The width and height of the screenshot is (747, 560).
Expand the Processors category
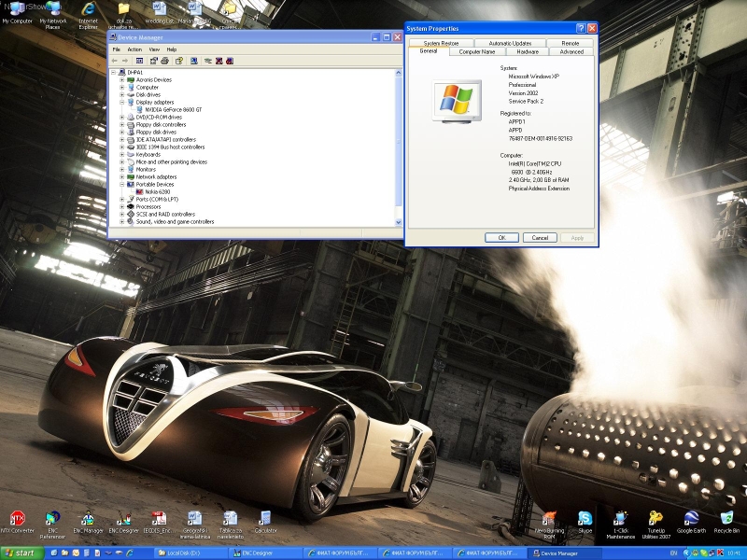point(121,206)
